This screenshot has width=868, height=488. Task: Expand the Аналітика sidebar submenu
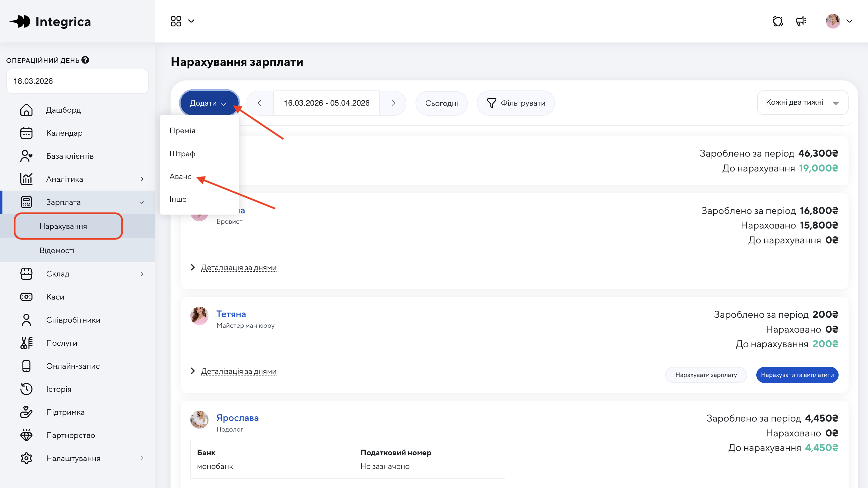142,179
